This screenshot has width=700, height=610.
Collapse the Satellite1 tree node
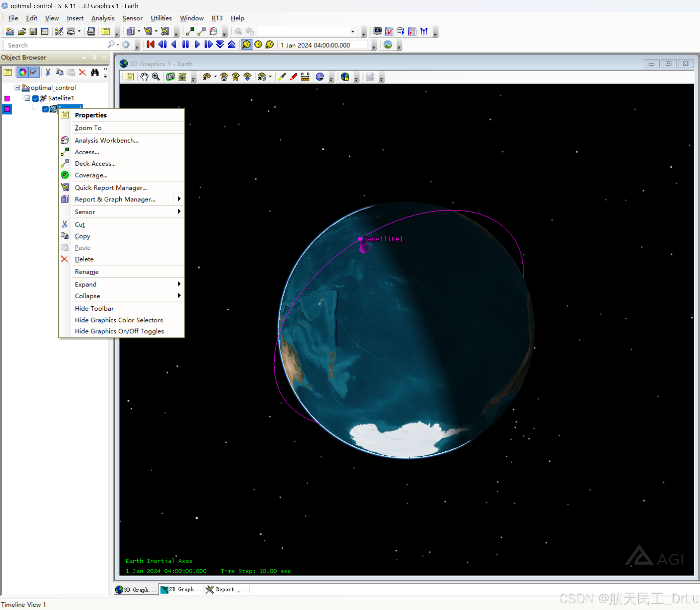tap(27, 98)
